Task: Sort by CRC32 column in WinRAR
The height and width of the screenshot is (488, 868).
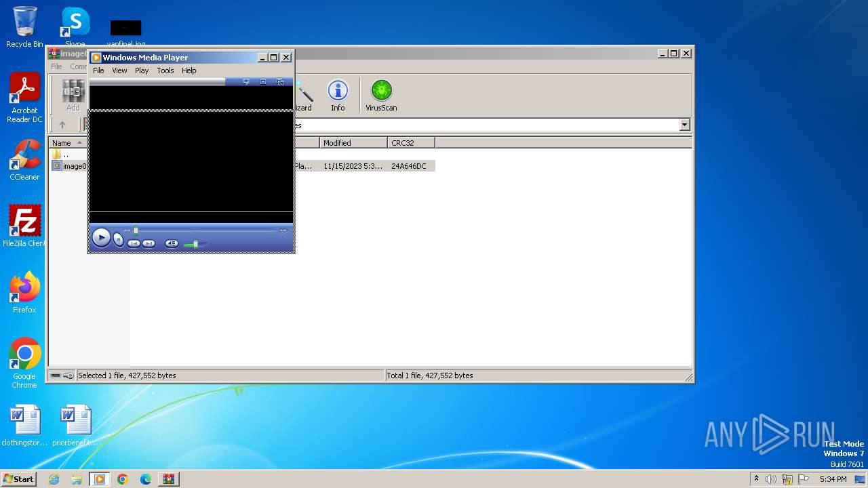Action: [x=411, y=143]
